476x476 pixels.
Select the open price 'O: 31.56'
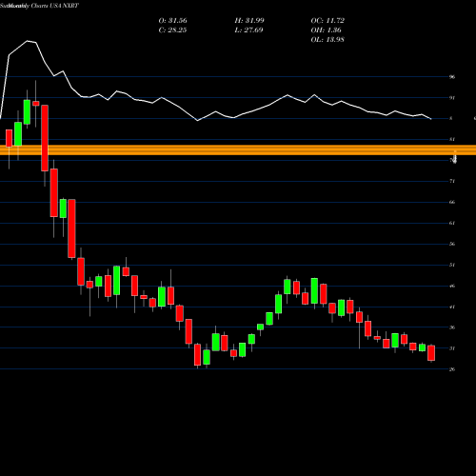tap(172, 20)
